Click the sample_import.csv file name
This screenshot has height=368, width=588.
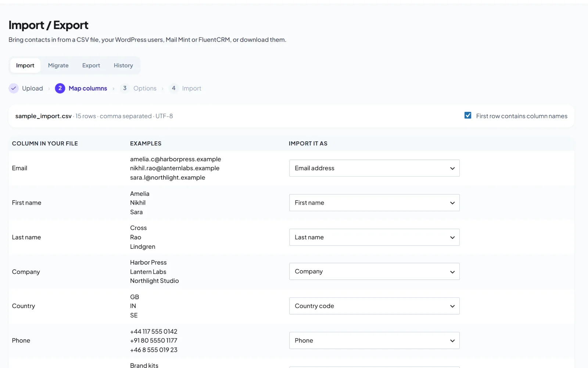[x=43, y=116]
